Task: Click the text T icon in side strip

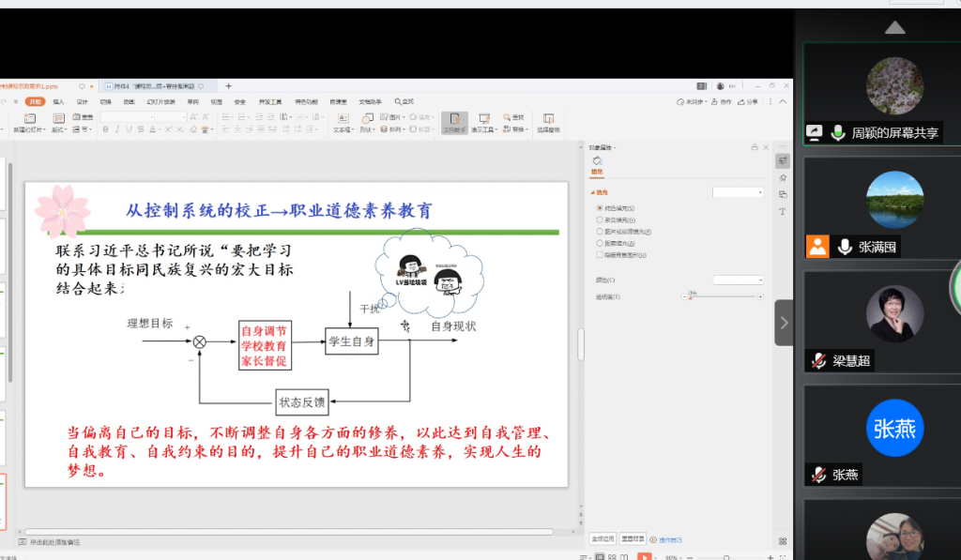Action: tap(783, 211)
